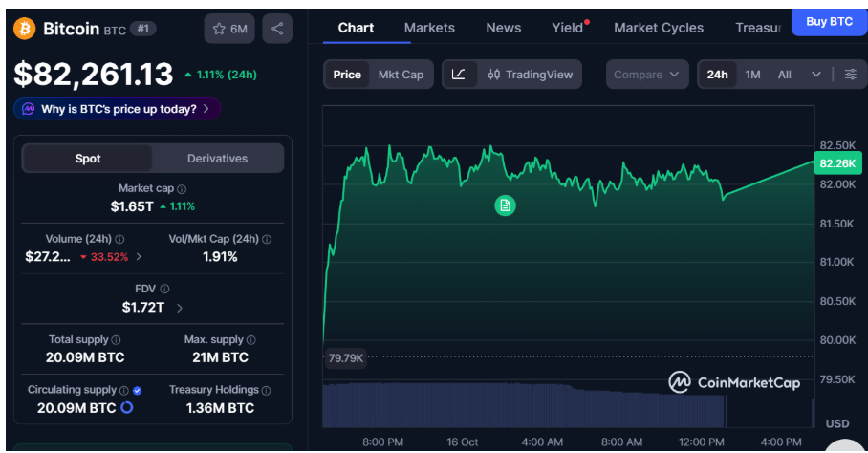
Task: Open the Chart tab
Action: click(x=356, y=28)
